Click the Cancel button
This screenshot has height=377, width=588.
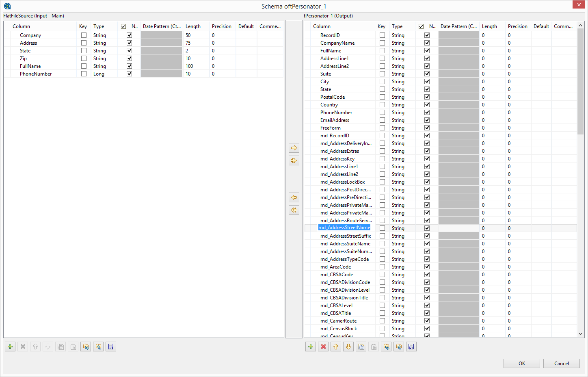pos(561,363)
